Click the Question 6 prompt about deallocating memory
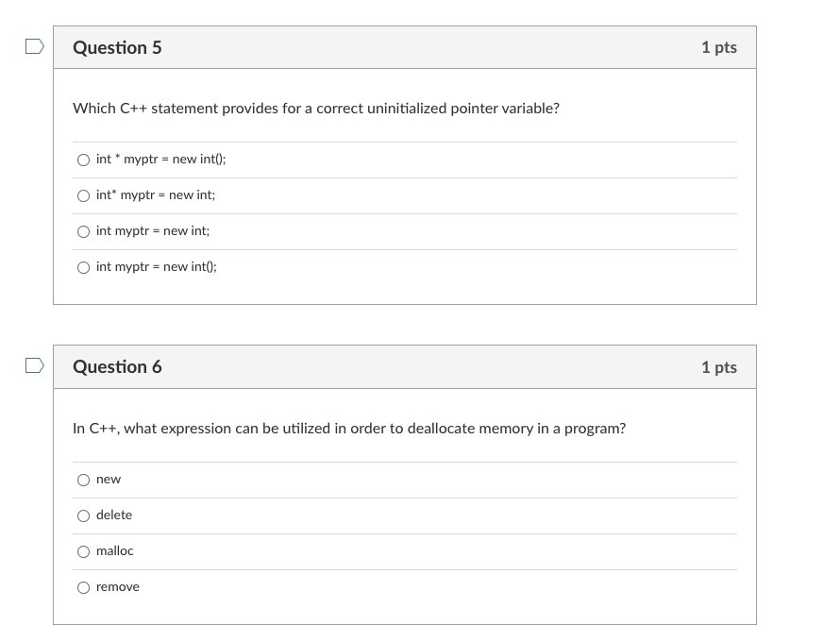Viewport: 840px width, 642px height. 347,428
